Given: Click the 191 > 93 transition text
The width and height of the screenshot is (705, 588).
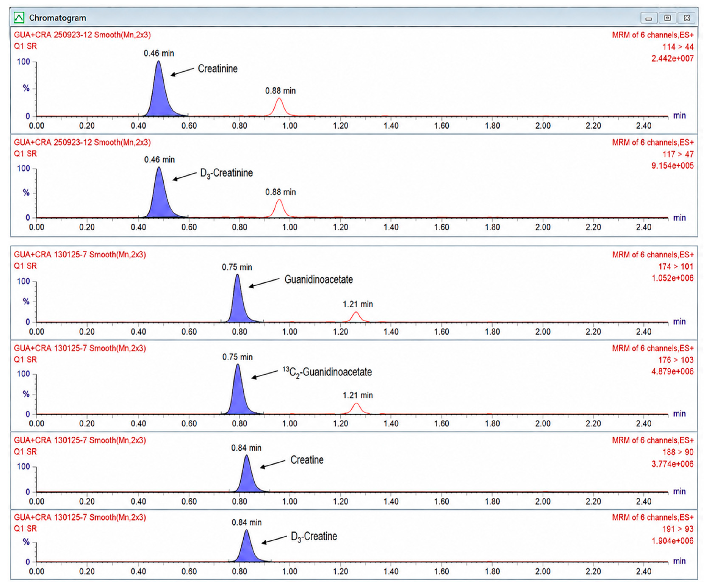Looking at the screenshot, I should click(678, 529).
